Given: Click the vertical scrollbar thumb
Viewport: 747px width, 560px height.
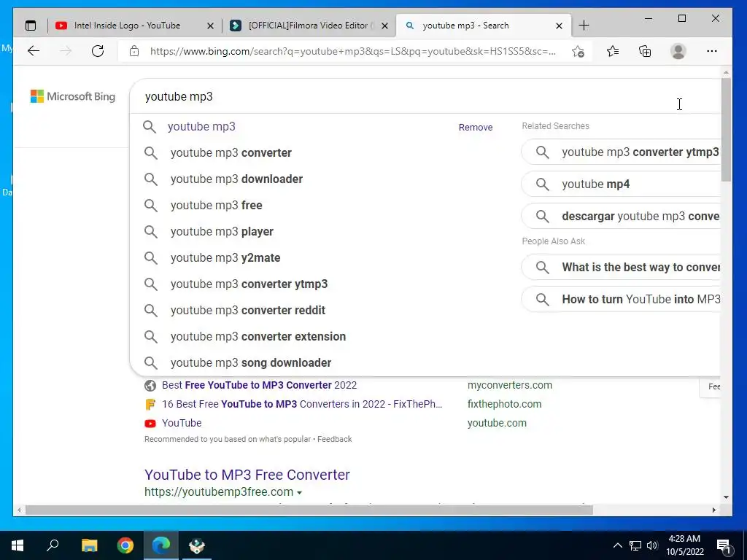Looking at the screenshot, I should (726, 130).
